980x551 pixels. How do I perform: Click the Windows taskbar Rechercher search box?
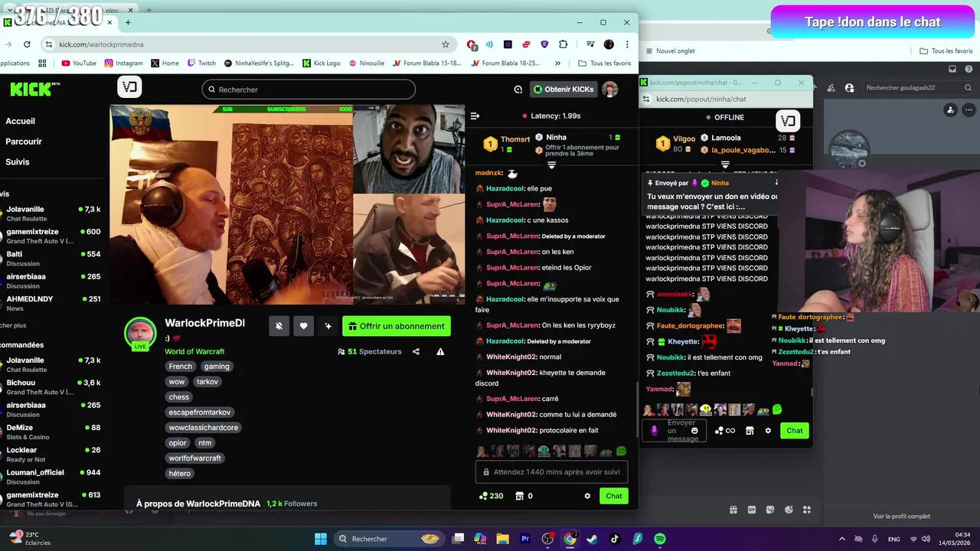[x=390, y=539]
